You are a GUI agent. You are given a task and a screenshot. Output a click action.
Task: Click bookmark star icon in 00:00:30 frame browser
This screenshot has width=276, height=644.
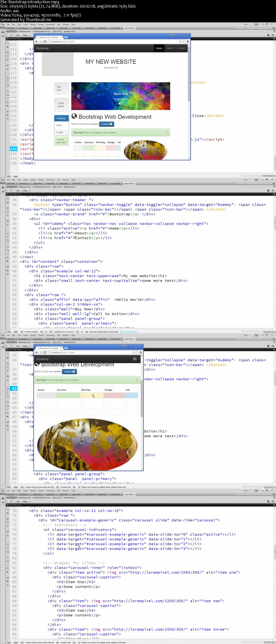(x=184, y=42)
